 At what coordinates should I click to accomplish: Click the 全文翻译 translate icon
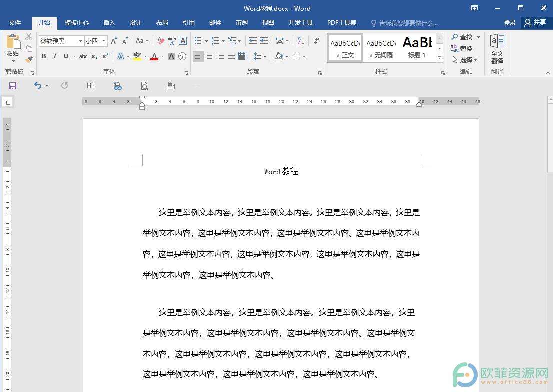pos(497,48)
